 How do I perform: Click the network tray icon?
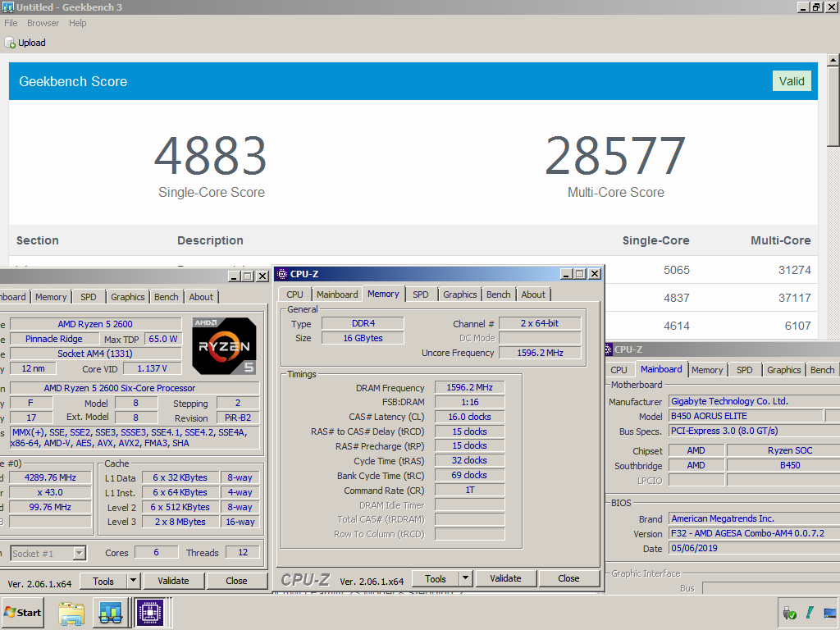pos(830,613)
